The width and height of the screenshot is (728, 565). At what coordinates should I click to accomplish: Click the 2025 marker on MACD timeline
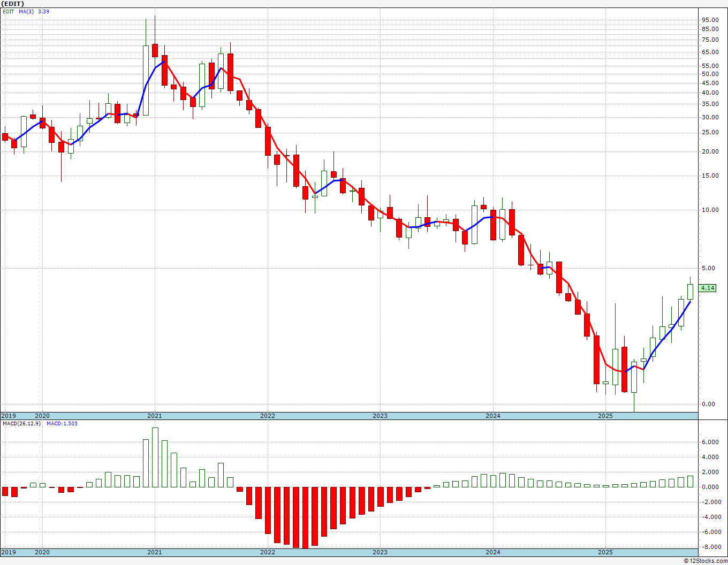(605, 552)
